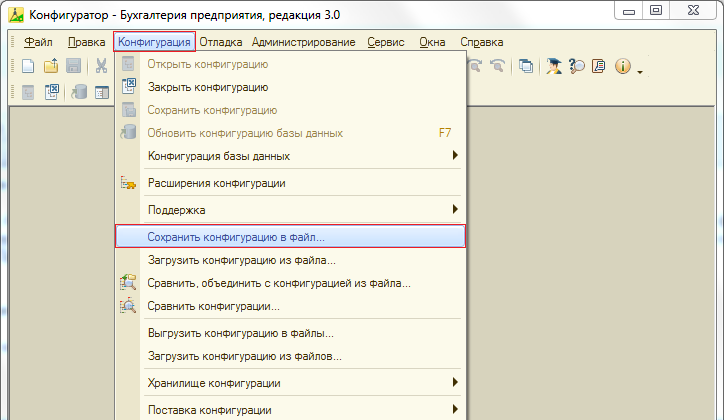Viewport: 724px width, 420px height.
Task: Choose Закрыть конфигурацию from the menu
Action: (x=290, y=87)
